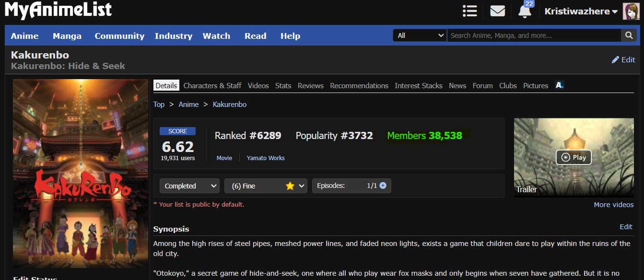
Task: Switch to the Forum tab
Action: 483,85
